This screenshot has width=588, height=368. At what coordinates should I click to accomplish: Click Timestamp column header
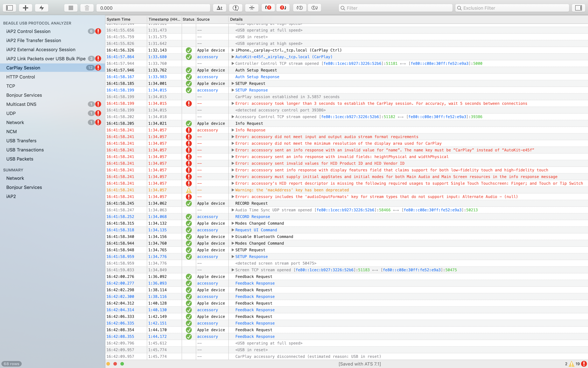[164, 19]
